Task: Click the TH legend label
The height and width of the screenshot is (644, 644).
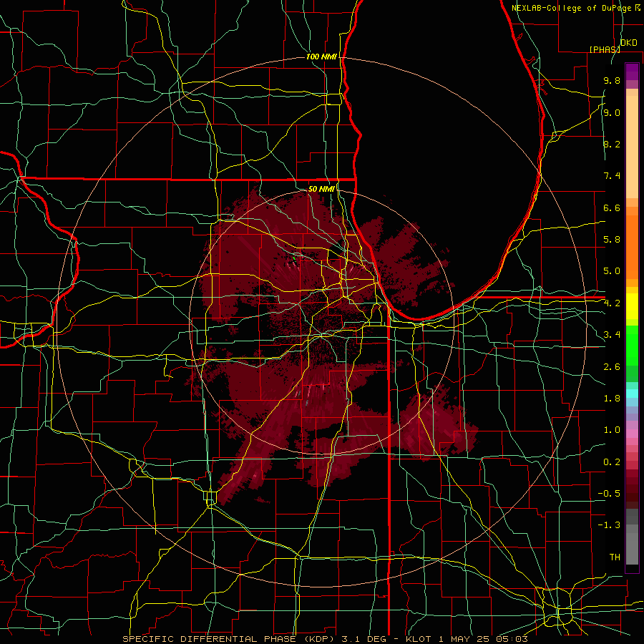Action: point(615,557)
